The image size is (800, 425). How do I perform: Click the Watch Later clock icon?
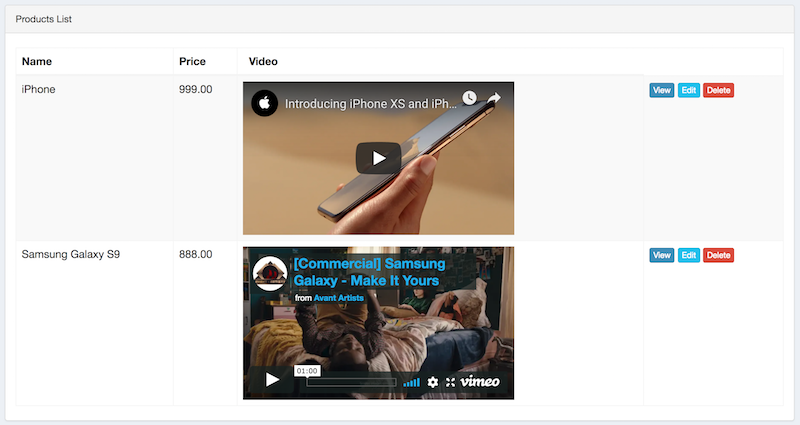(x=469, y=98)
